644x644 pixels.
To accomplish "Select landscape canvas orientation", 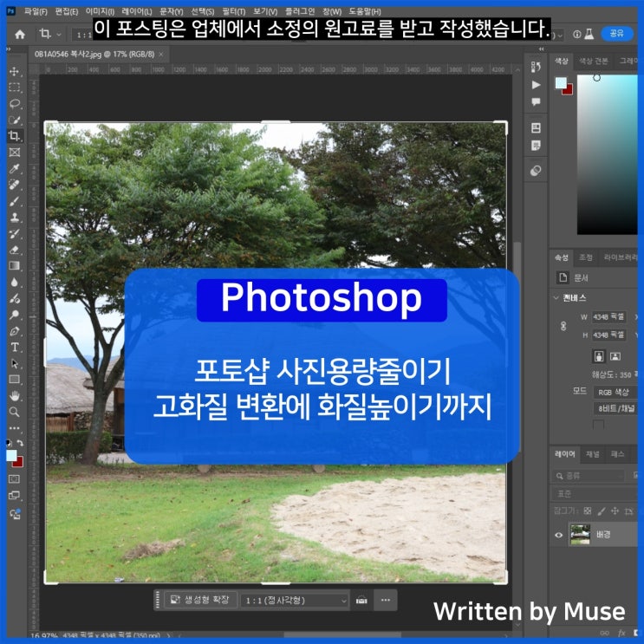I will point(615,356).
